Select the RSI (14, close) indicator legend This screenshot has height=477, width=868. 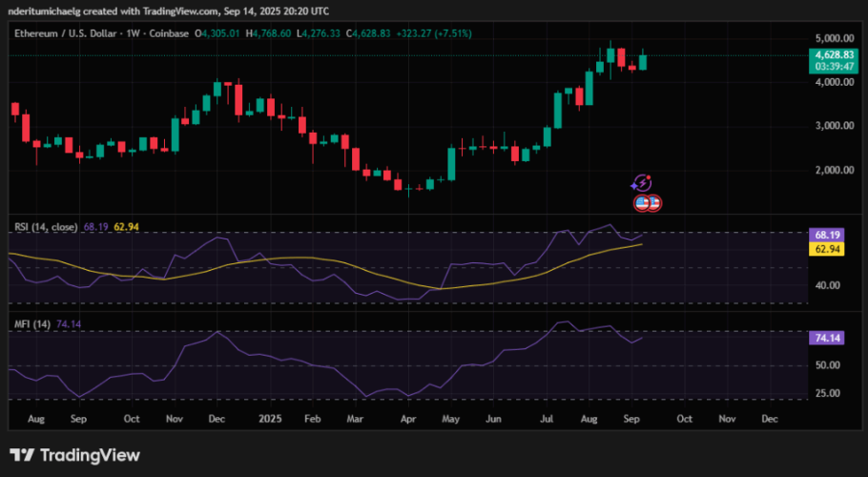pos(45,228)
